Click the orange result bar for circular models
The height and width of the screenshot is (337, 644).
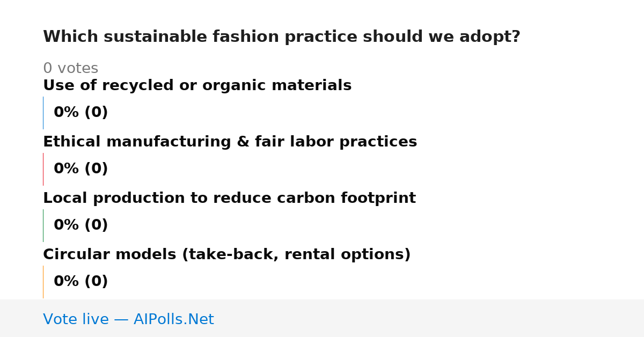[43, 282]
